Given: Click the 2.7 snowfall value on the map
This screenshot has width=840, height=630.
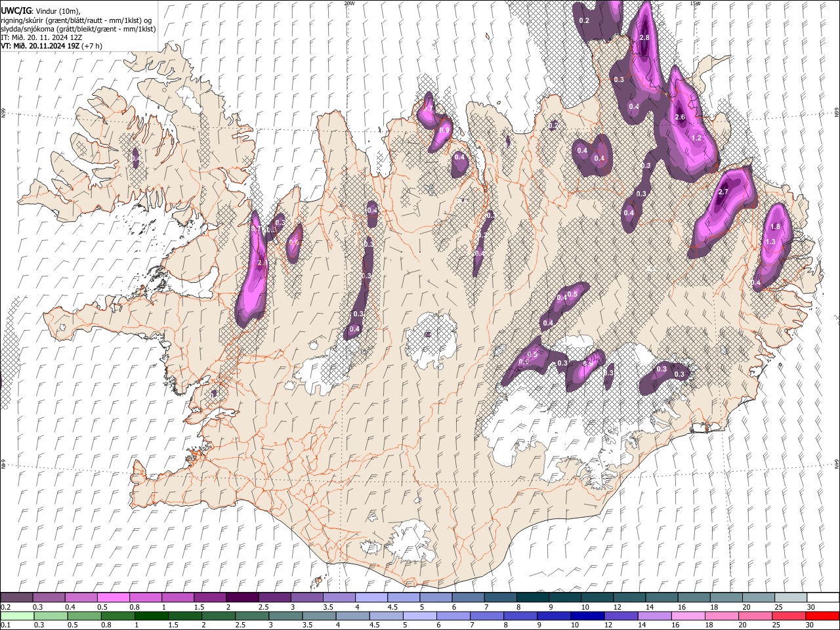Looking at the screenshot, I should [723, 192].
